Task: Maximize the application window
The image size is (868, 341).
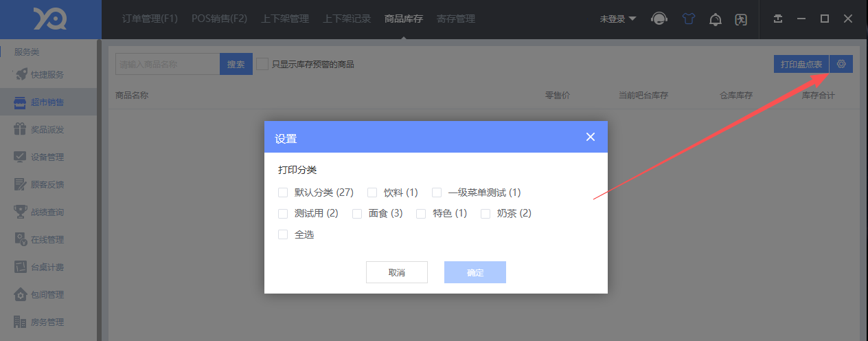Action: tap(825, 19)
